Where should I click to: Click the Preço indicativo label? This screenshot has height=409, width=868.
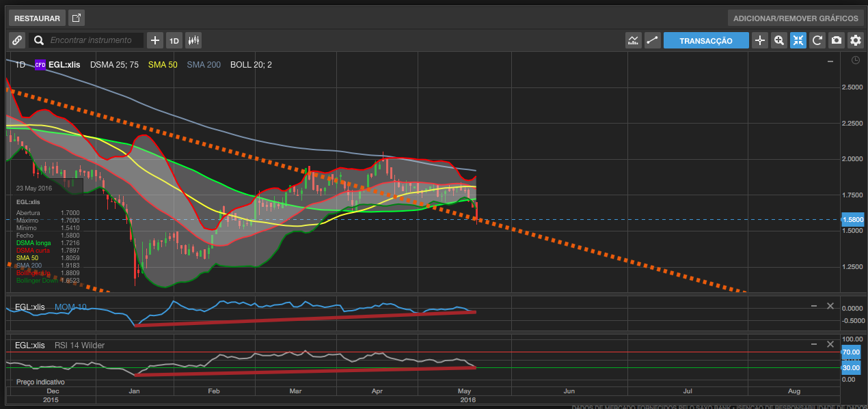(x=40, y=382)
